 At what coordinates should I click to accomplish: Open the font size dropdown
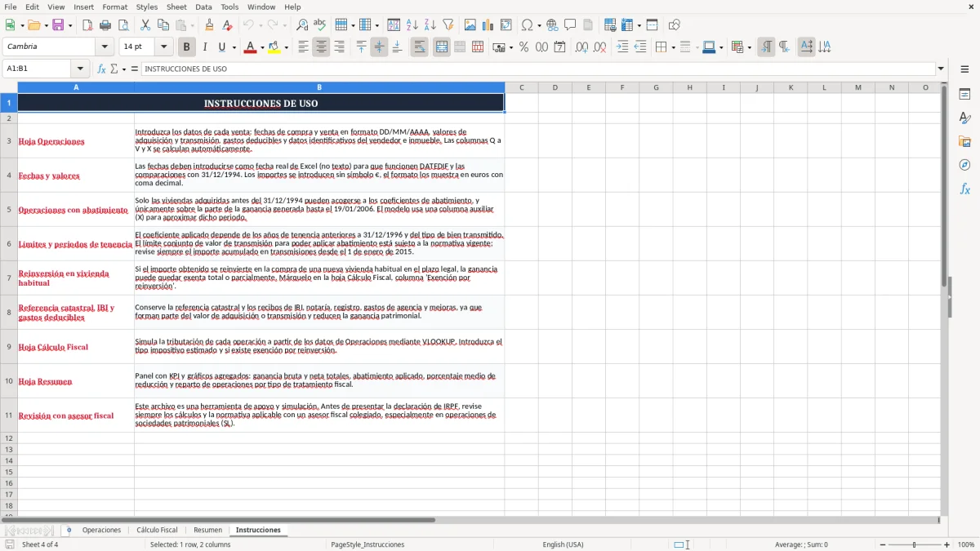click(x=163, y=47)
